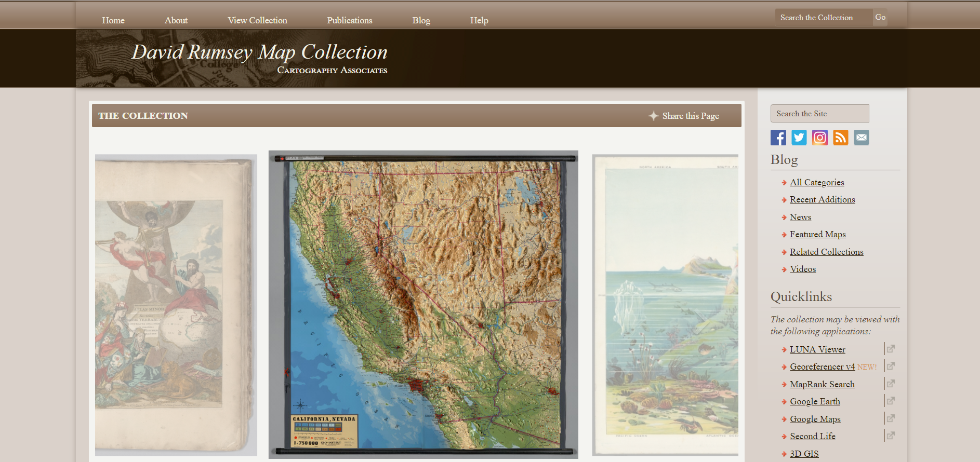Click the email envelope icon
Viewport: 980px width, 462px height.
pos(861,138)
